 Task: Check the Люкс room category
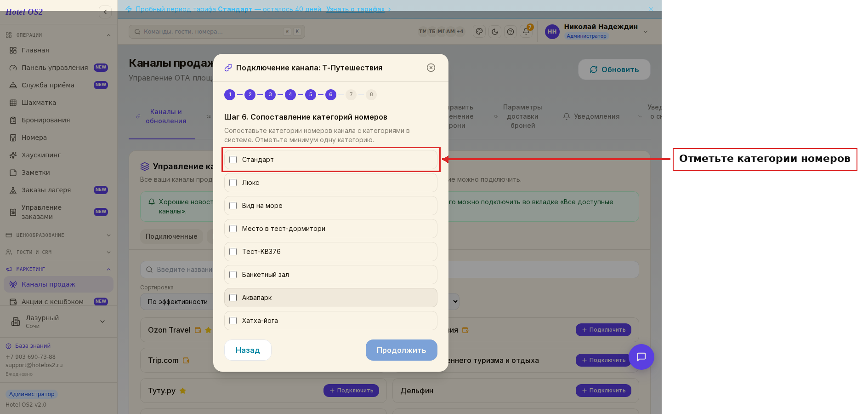point(233,183)
